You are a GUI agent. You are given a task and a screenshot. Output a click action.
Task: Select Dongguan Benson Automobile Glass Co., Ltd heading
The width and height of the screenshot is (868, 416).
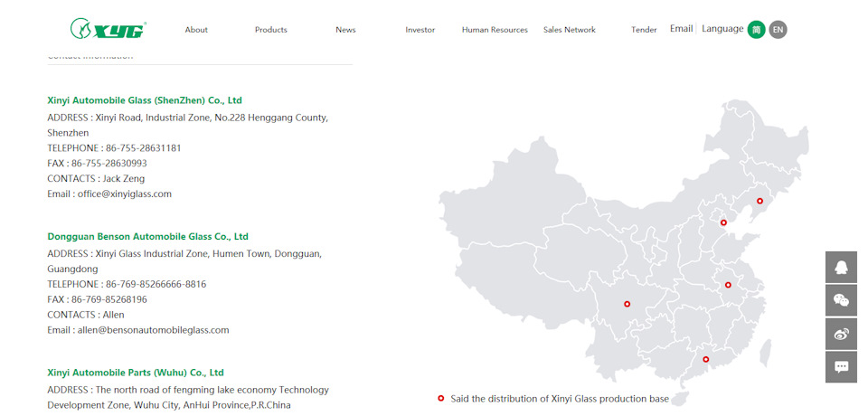pos(147,237)
